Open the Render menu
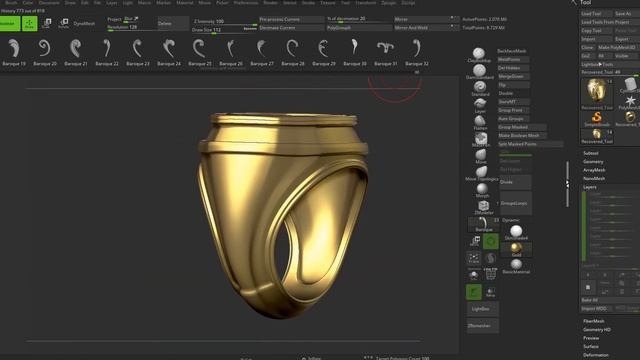The image size is (640, 360). tap(270, 3)
